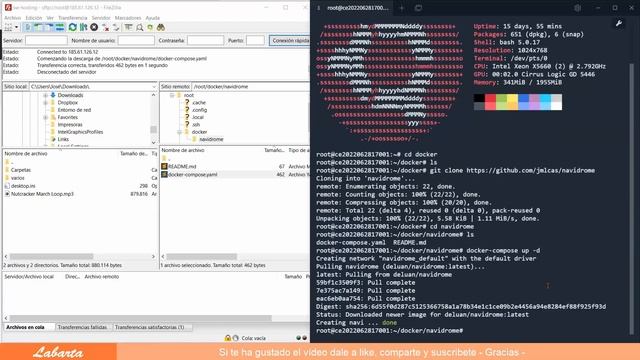Click the Nombre de usuario input field

click(x=136, y=40)
